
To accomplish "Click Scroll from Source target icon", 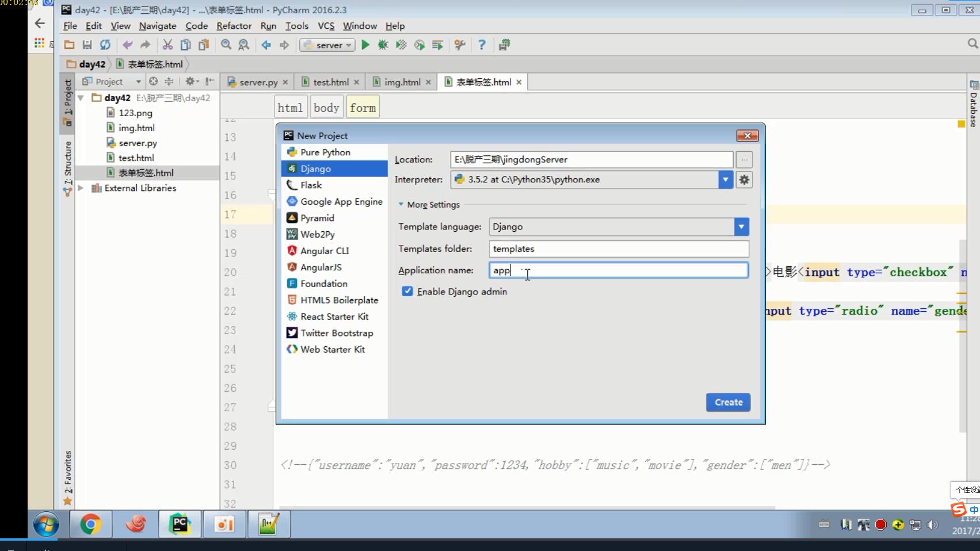I will [153, 82].
